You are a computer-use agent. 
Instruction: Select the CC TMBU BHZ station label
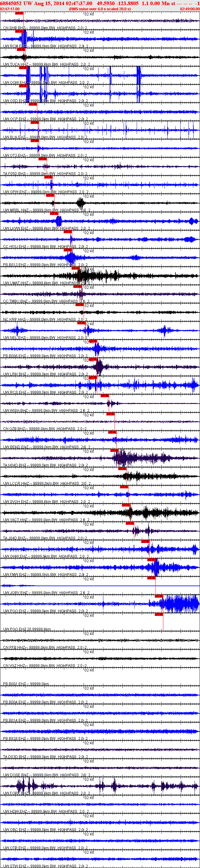46,301
